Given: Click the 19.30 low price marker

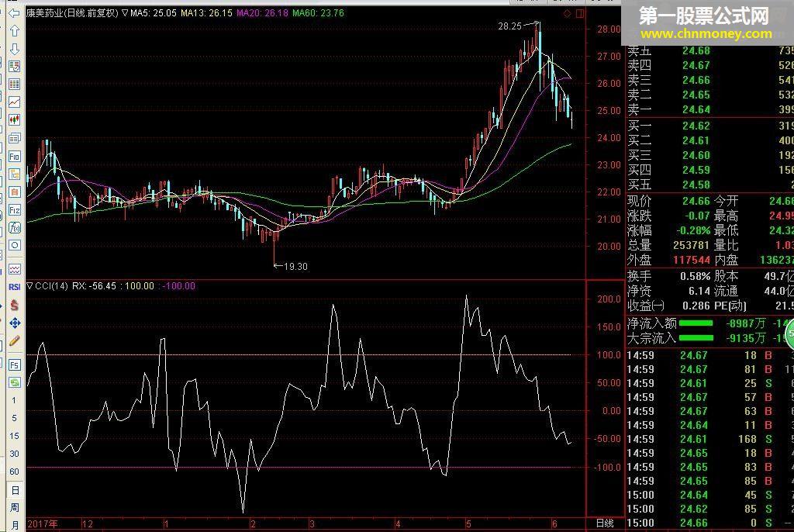Looking at the screenshot, I should pos(295,267).
